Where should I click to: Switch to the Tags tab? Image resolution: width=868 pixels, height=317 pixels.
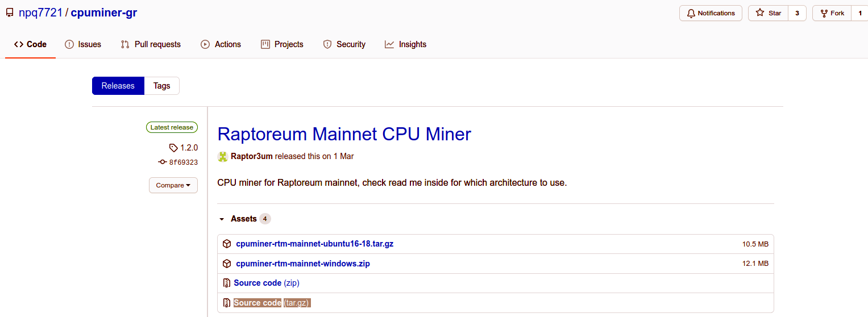(161, 86)
